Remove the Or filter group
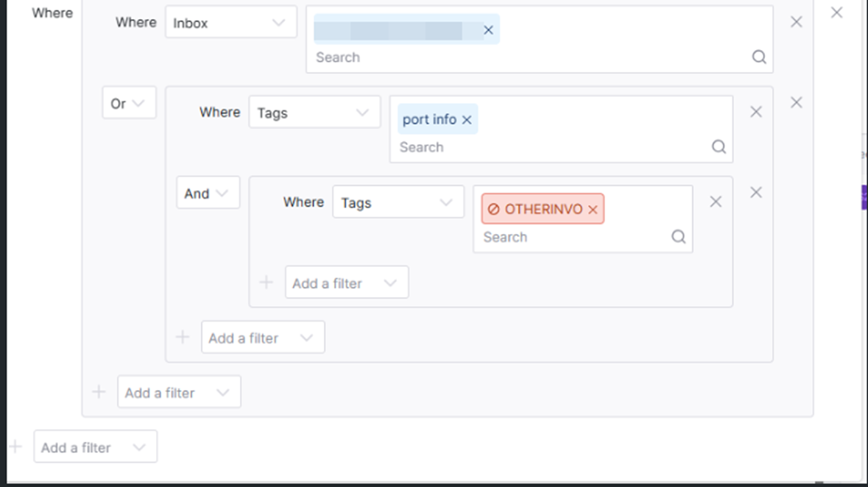The image size is (868, 487). pyautogui.click(x=796, y=103)
